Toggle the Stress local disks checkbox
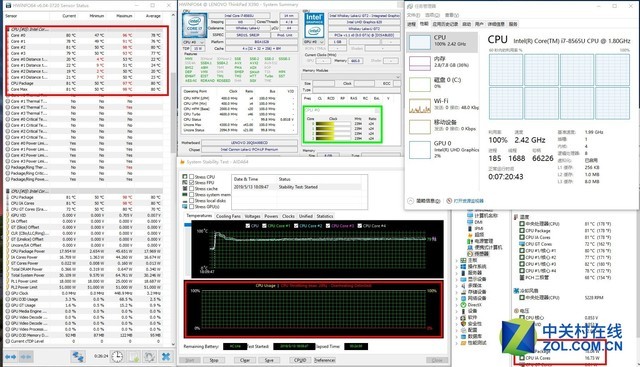The height and width of the screenshot is (367, 640). [x=191, y=200]
